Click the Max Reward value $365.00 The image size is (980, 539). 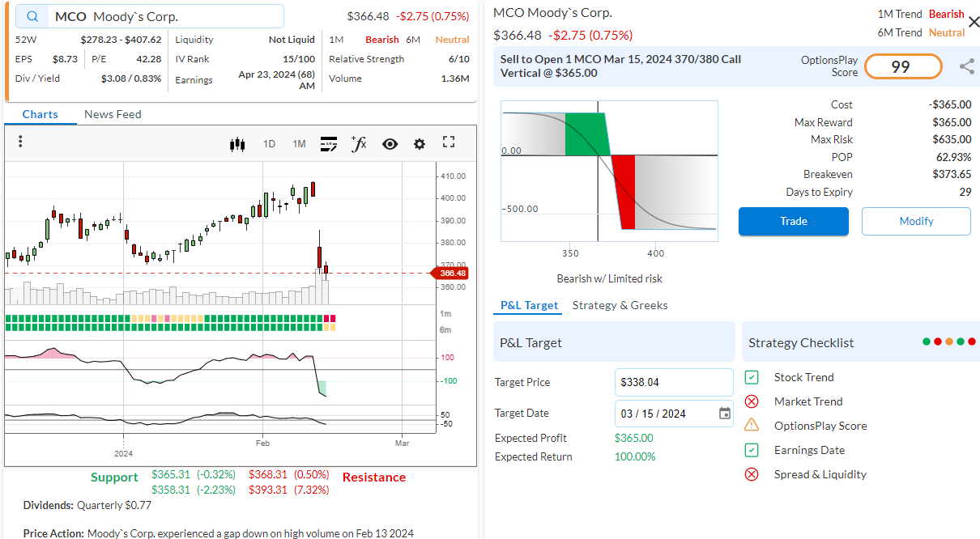point(952,122)
